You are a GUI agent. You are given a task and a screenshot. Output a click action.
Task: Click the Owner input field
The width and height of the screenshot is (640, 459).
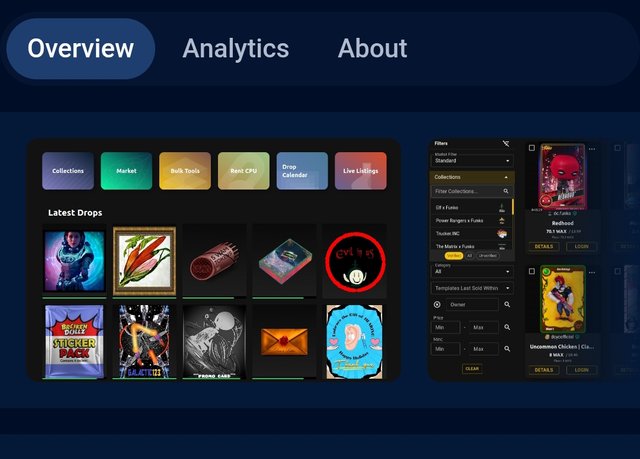tap(472, 305)
